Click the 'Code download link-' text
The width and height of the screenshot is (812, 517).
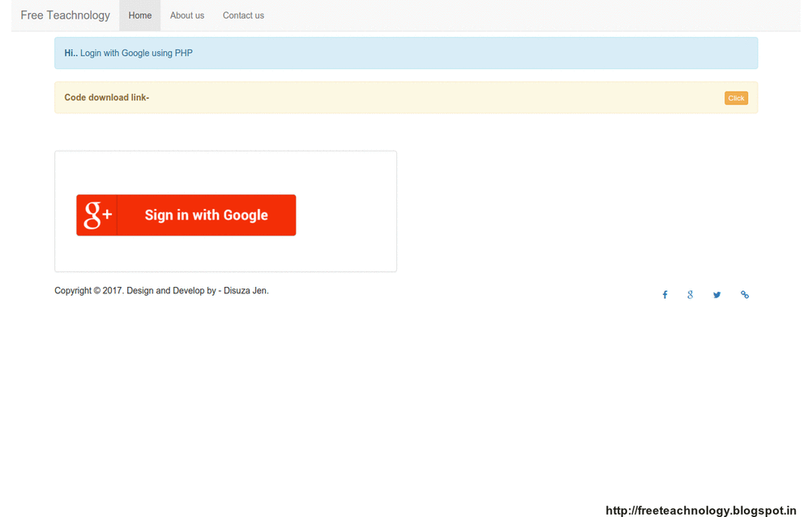(x=107, y=97)
